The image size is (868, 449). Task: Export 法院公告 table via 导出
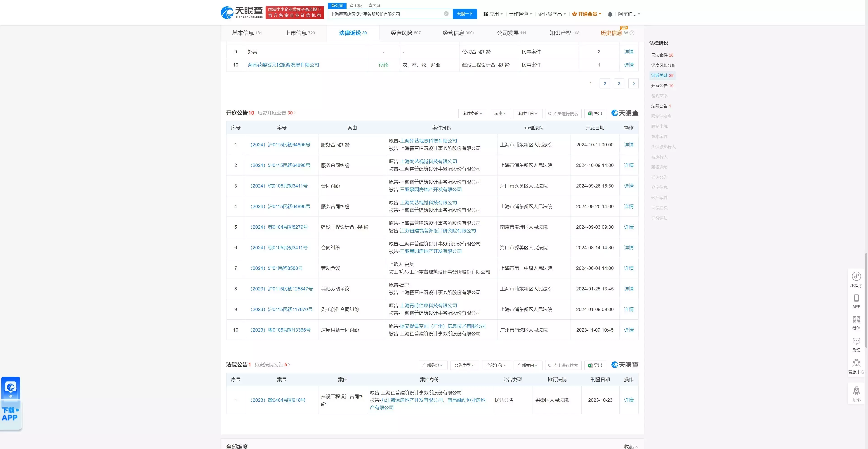(x=595, y=365)
